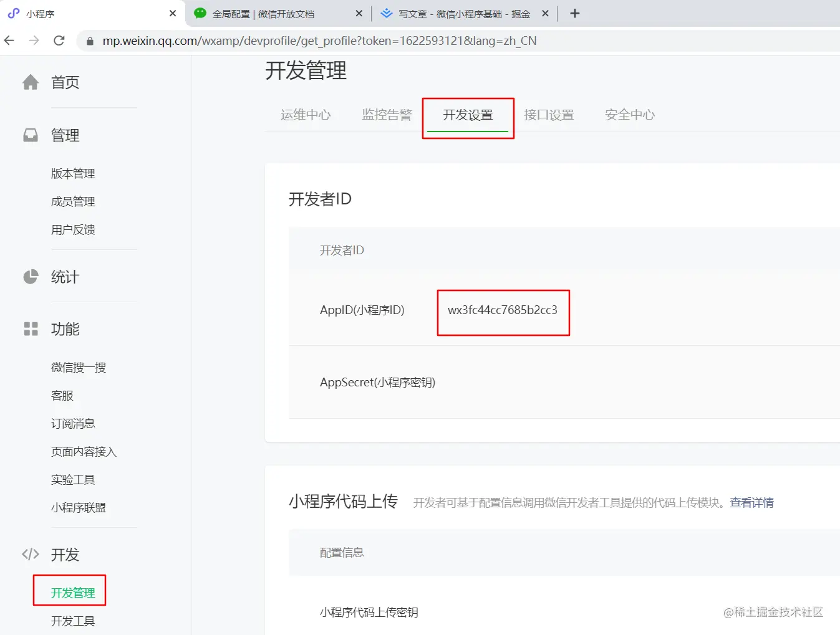Open 实验工具 in the sidebar

point(73,479)
